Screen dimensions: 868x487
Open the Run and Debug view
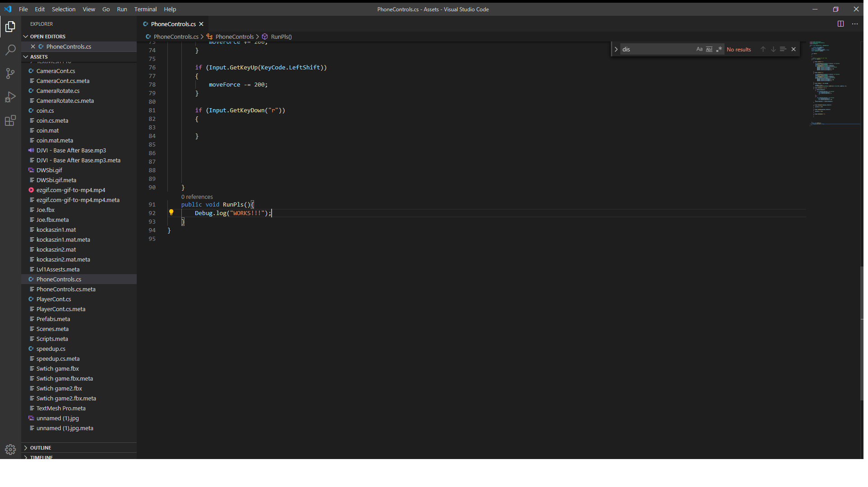click(10, 97)
